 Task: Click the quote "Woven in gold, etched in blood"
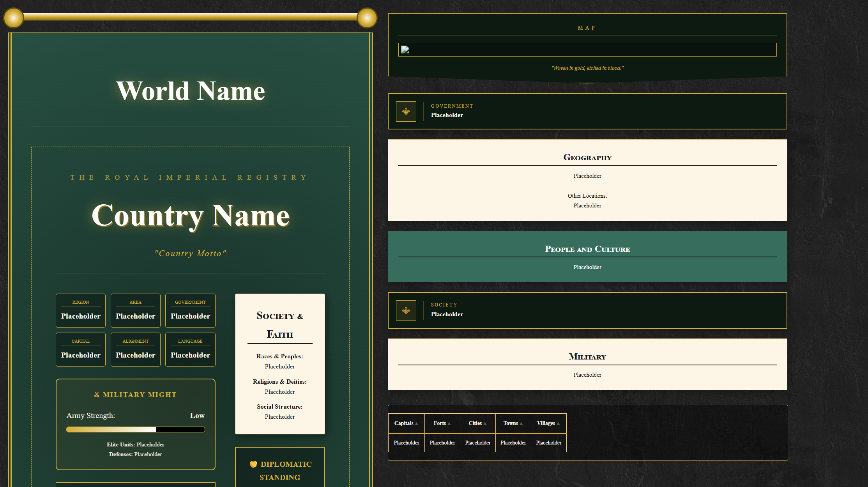coord(587,67)
